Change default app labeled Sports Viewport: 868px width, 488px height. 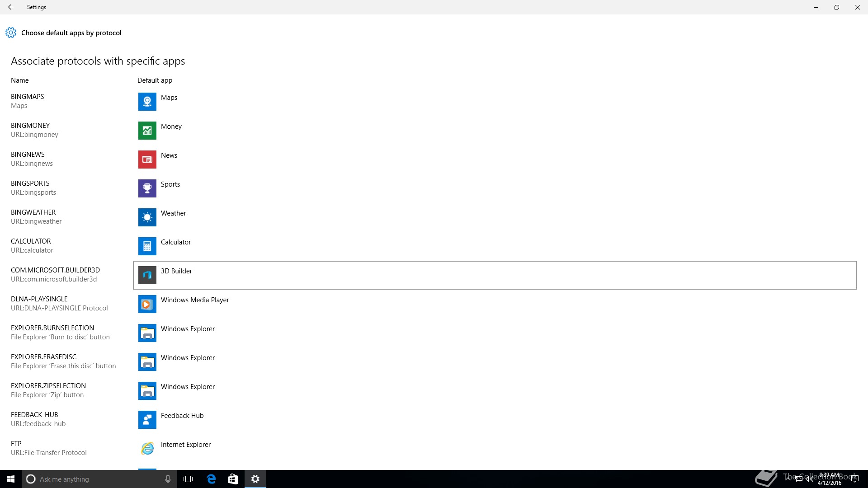pyautogui.click(x=170, y=184)
